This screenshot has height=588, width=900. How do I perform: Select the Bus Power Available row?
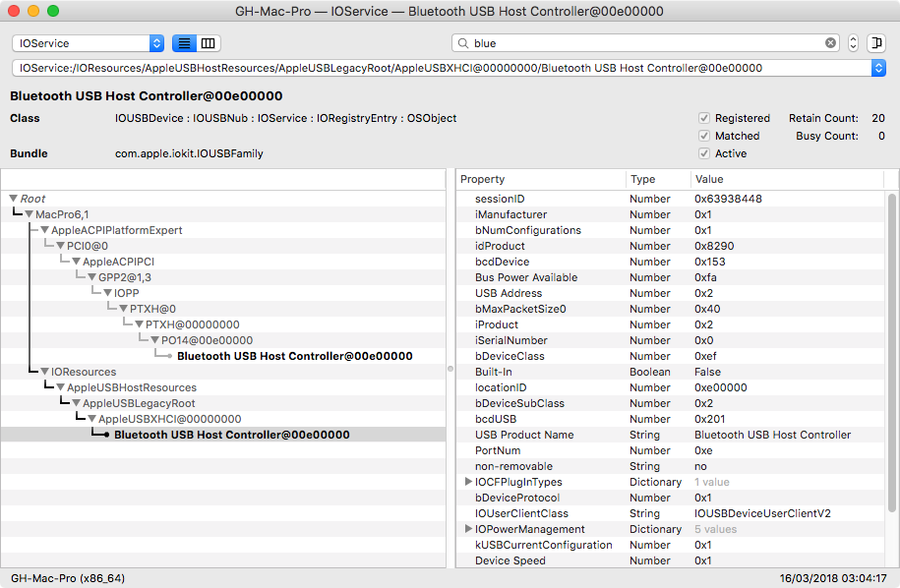(x=671, y=277)
